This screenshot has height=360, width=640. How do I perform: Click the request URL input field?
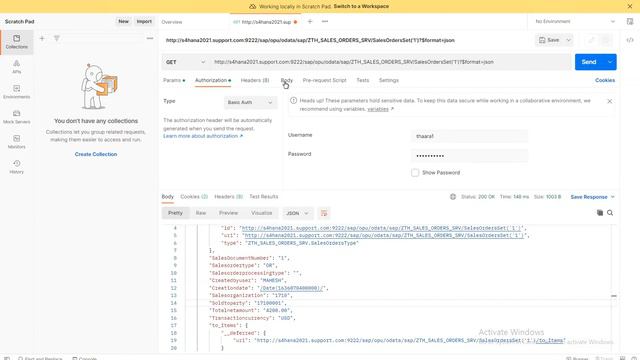click(391, 62)
